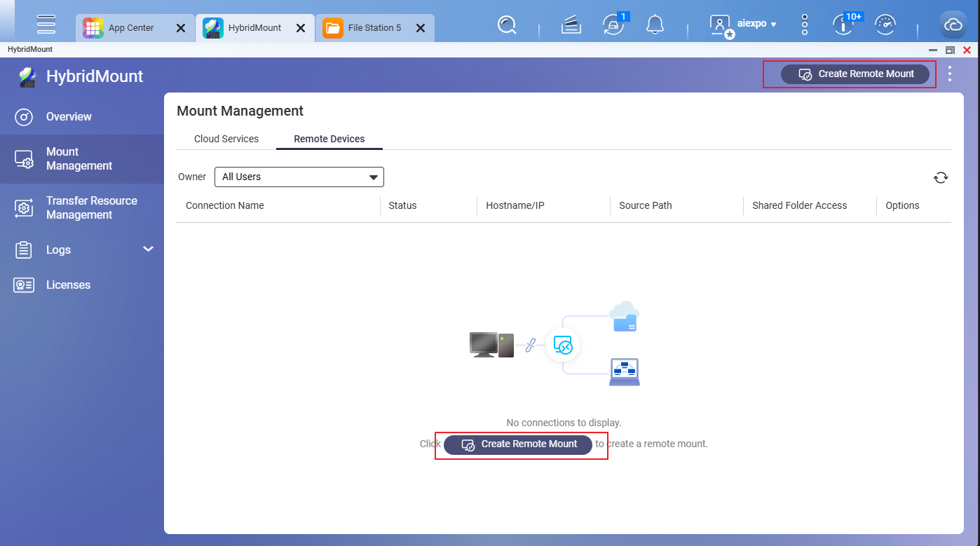Viewport: 980px width, 546px height.
Task: Expand the Owner All Users dropdown
Action: [x=299, y=177]
